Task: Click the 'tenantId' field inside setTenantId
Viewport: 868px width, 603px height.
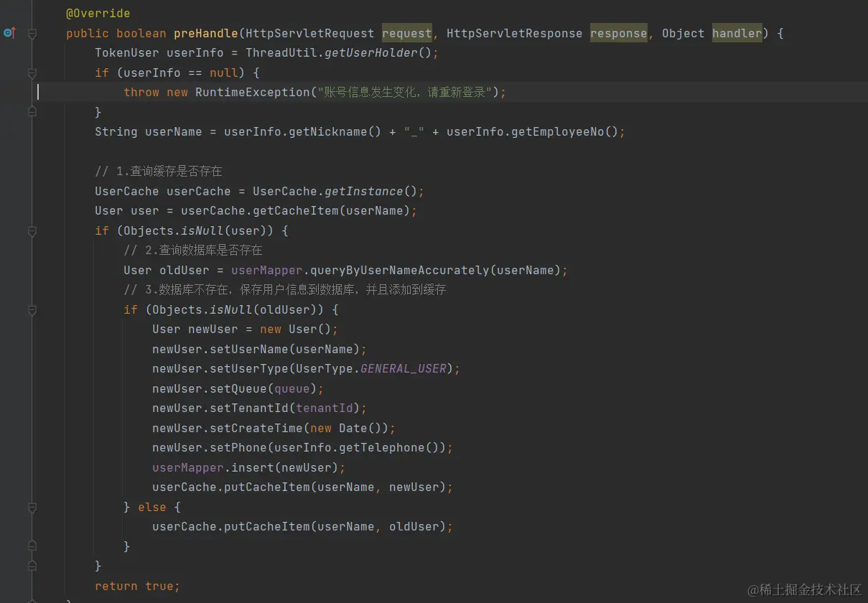Action: [324, 408]
